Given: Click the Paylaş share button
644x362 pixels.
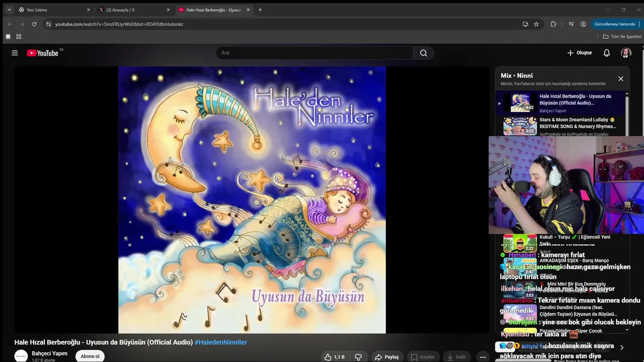Looking at the screenshot, I should click(387, 357).
